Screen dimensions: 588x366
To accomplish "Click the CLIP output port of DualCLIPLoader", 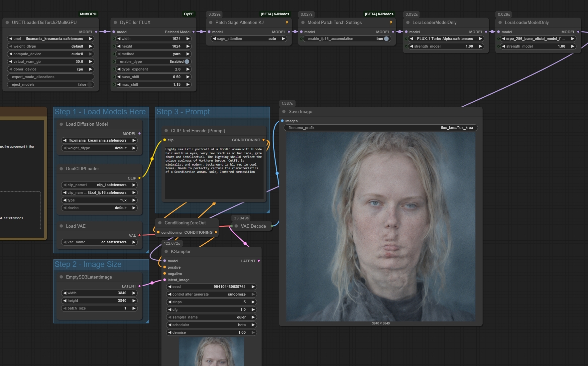I will click(139, 178).
